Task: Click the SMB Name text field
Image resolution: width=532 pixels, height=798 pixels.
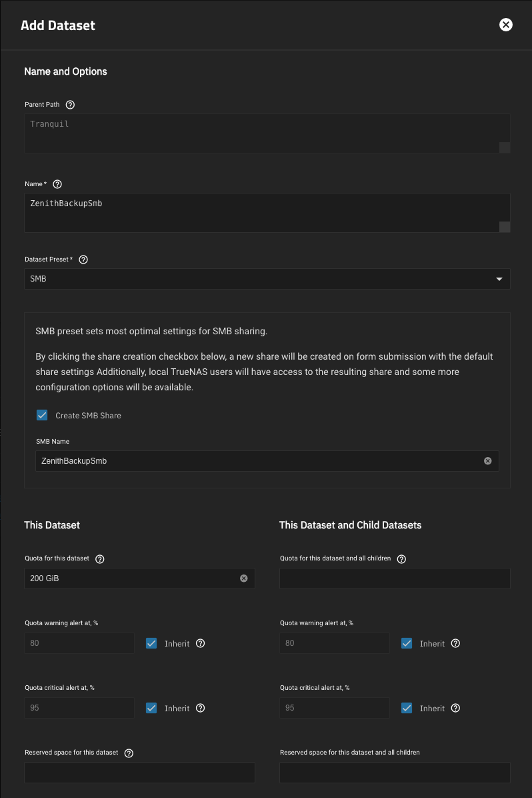Action: point(257,461)
